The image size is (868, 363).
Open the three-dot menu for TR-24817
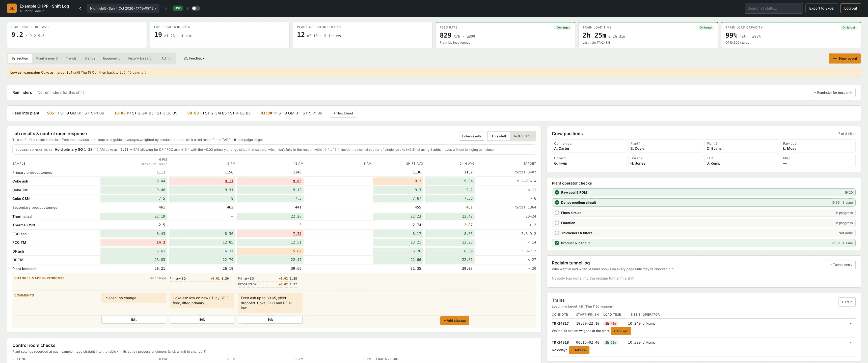point(852,324)
